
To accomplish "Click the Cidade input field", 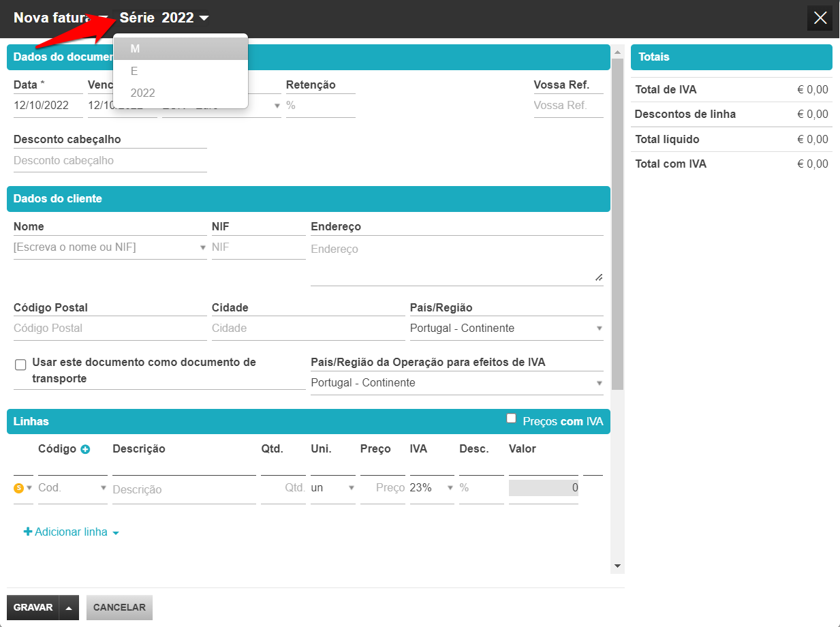I will point(309,328).
